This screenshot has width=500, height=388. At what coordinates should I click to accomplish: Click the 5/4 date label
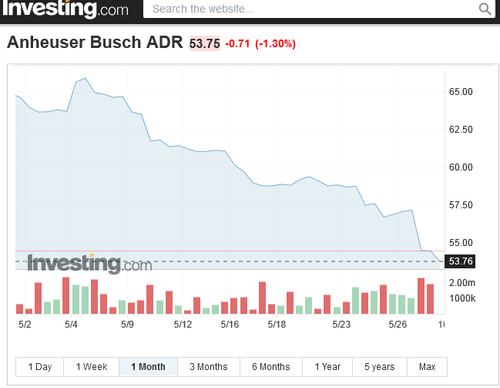pyautogui.click(x=71, y=325)
